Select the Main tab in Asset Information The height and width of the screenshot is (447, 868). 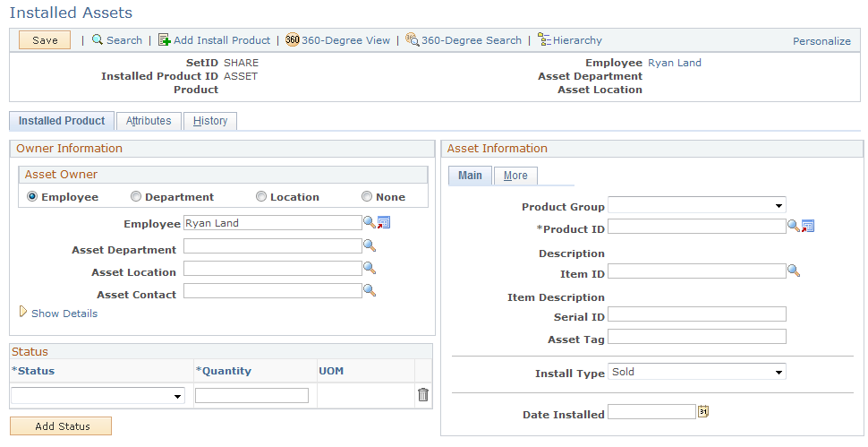[470, 176]
